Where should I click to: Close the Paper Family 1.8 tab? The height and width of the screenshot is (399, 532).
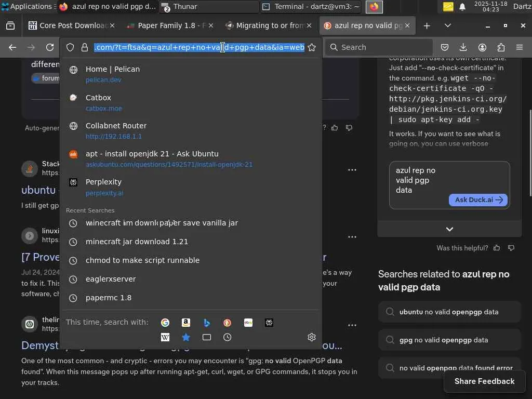point(211,25)
